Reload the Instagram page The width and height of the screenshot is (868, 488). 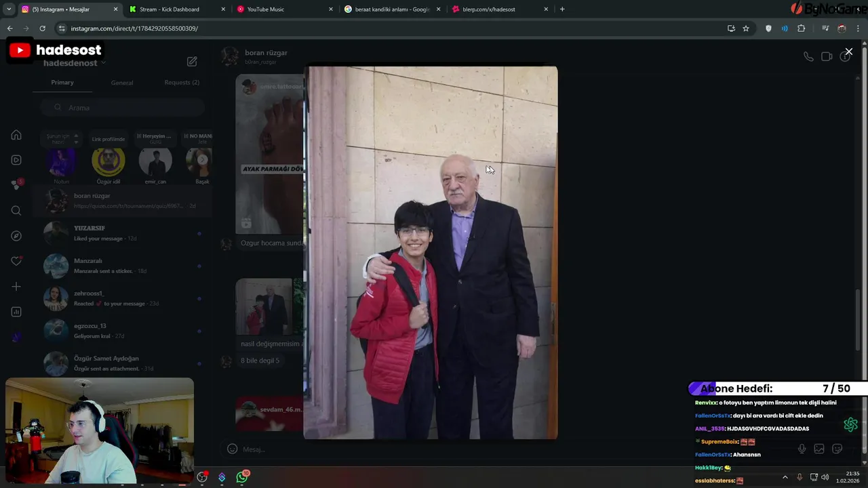point(42,28)
